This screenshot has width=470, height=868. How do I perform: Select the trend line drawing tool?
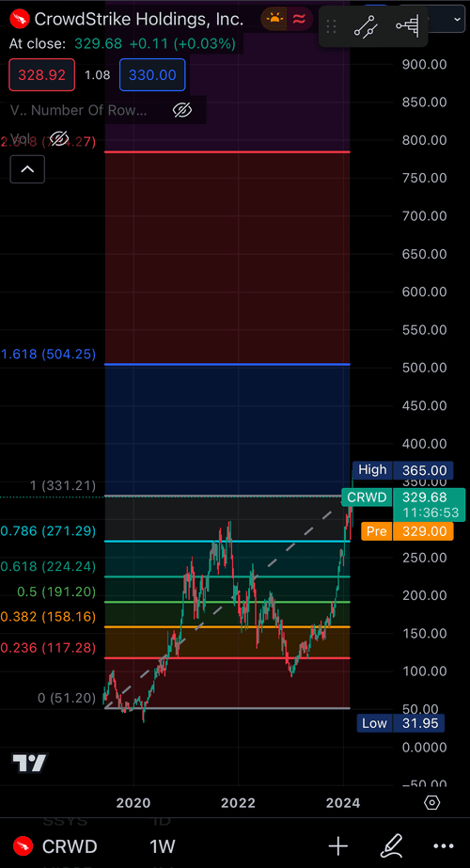pos(366,26)
